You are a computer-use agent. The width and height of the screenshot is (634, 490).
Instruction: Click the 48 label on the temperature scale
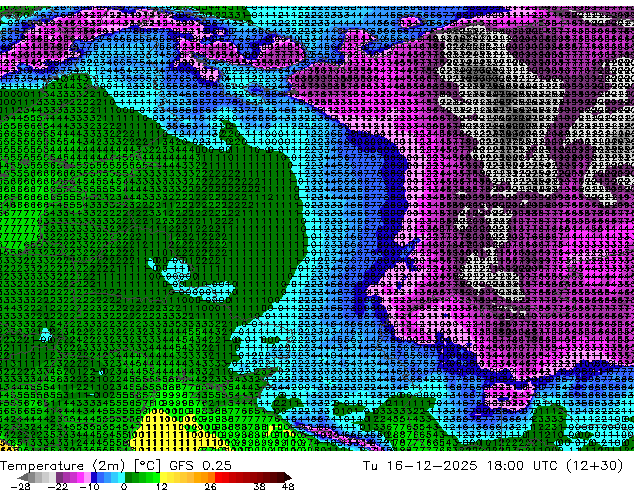point(288,486)
